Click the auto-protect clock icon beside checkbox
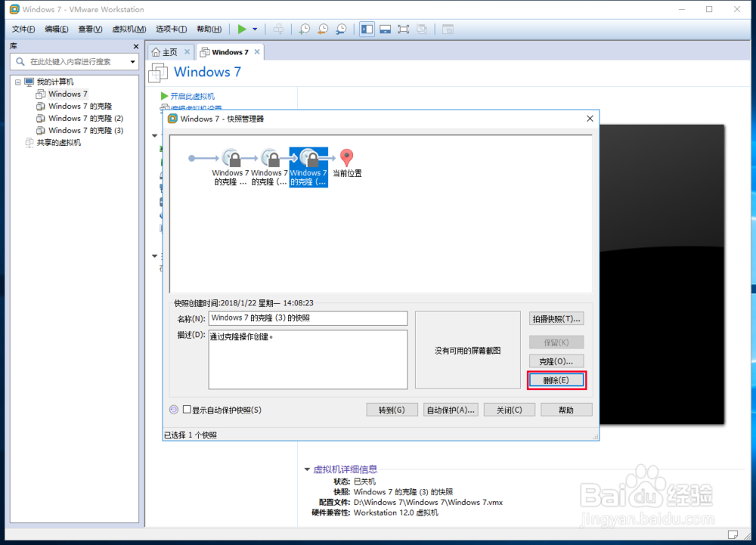Viewport: 756px width, 545px height. point(174,410)
